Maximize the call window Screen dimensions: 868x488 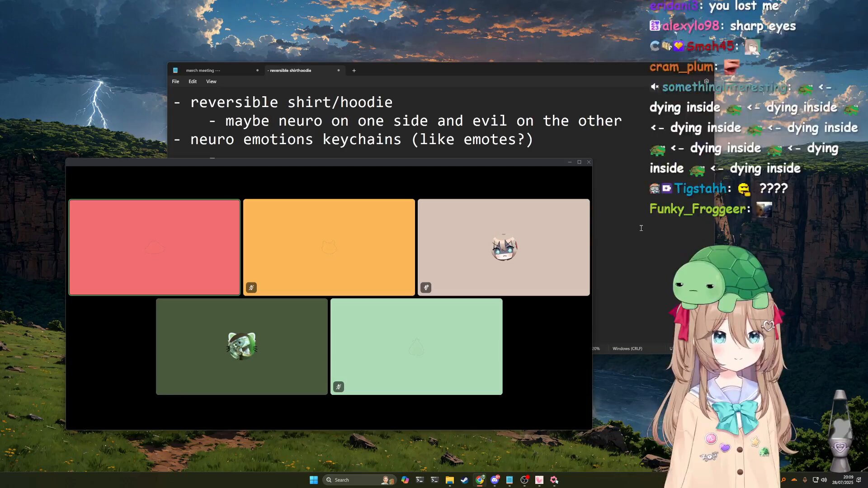(579, 162)
